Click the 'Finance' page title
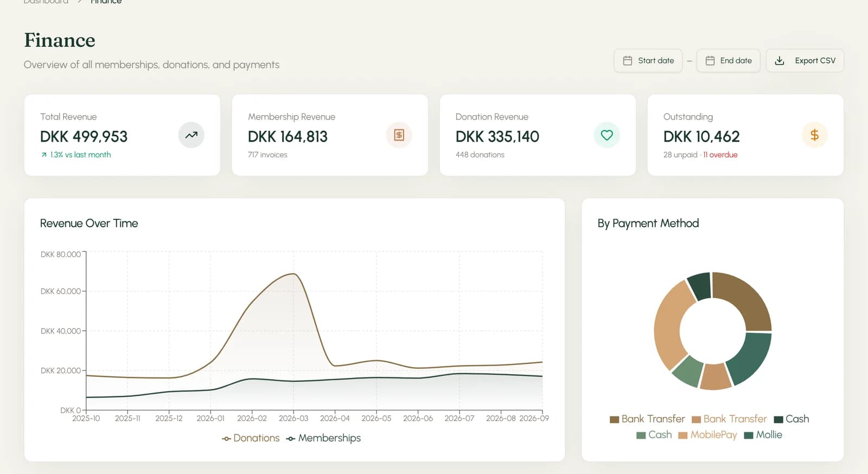The width and height of the screenshot is (868, 474). click(60, 40)
